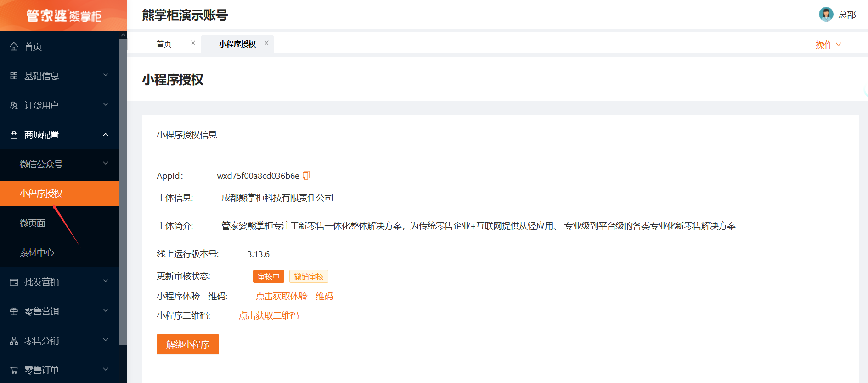Click the 点击获取二维码 link
The width and height of the screenshot is (868, 383).
click(269, 315)
